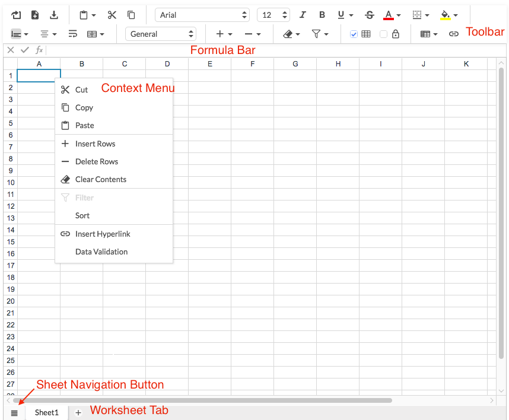The height and width of the screenshot is (420, 509).
Task: Toggle wrap text in the toolbar
Action: (73, 34)
